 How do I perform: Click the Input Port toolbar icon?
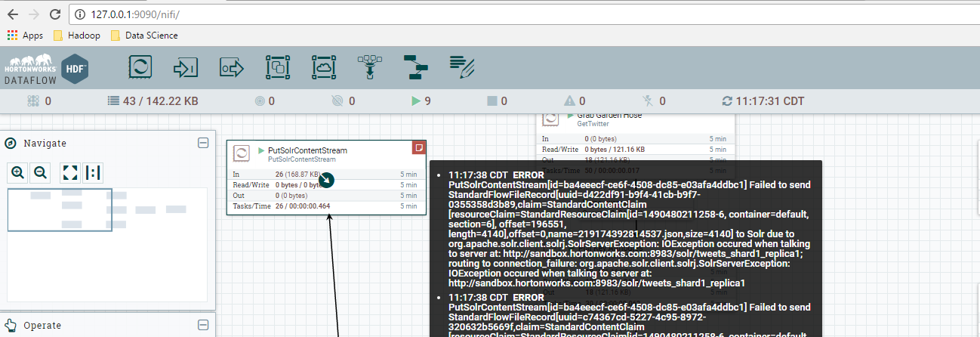click(x=186, y=67)
